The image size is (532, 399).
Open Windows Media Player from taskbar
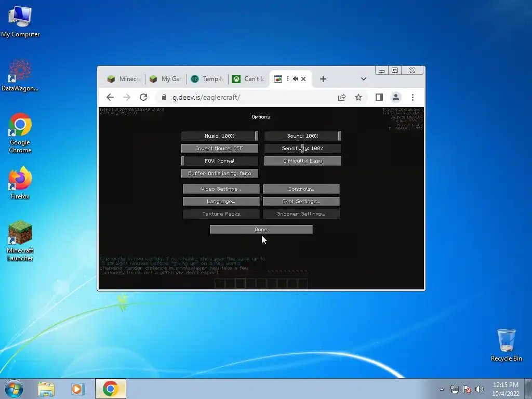[78, 389]
